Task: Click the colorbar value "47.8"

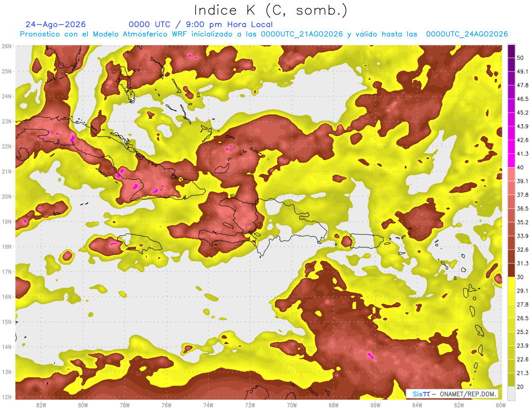Action: (x=523, y=85)
